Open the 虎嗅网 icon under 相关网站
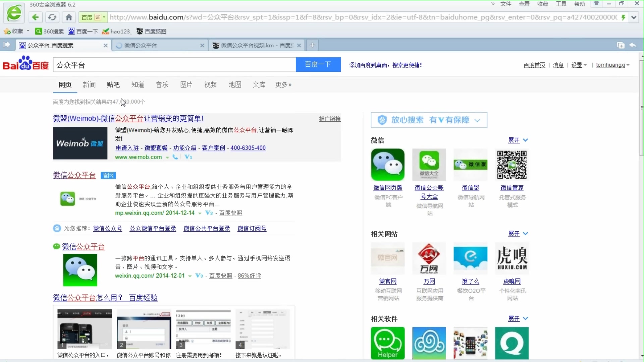 [512, 258]
